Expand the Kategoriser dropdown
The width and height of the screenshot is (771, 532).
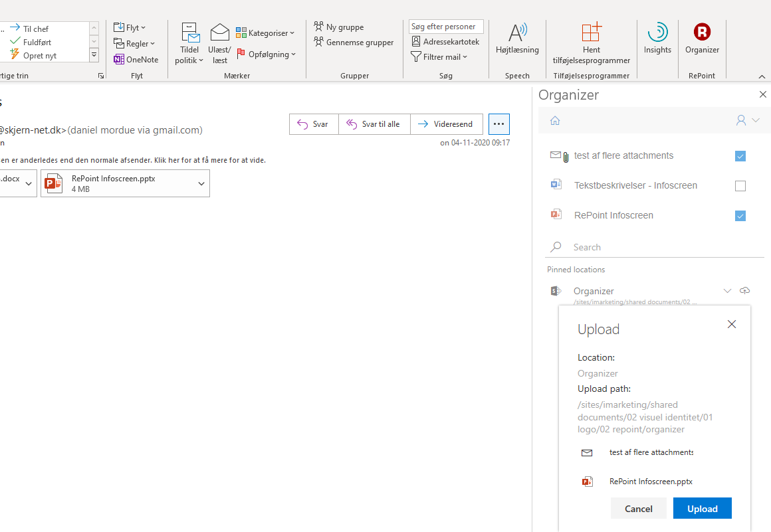pos(265,33)
